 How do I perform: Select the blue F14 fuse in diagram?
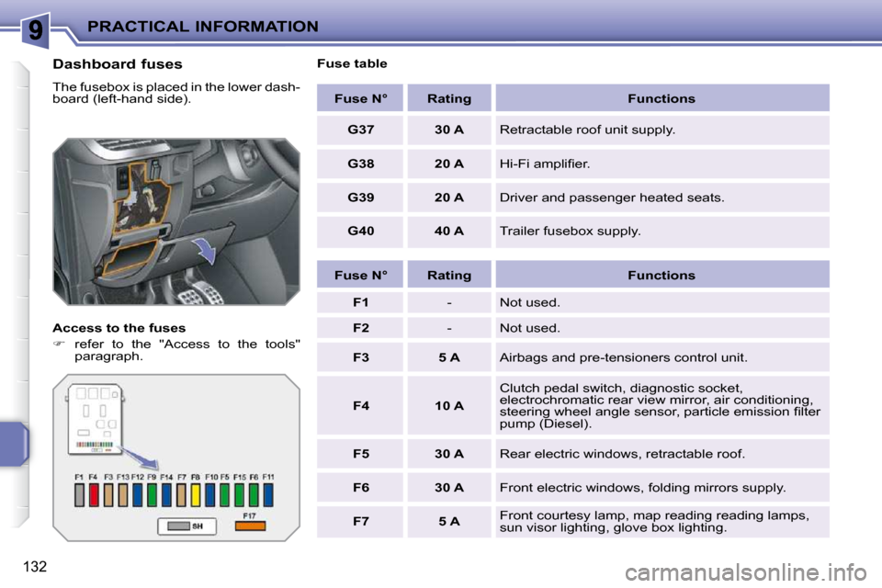(x=166, y=495)
